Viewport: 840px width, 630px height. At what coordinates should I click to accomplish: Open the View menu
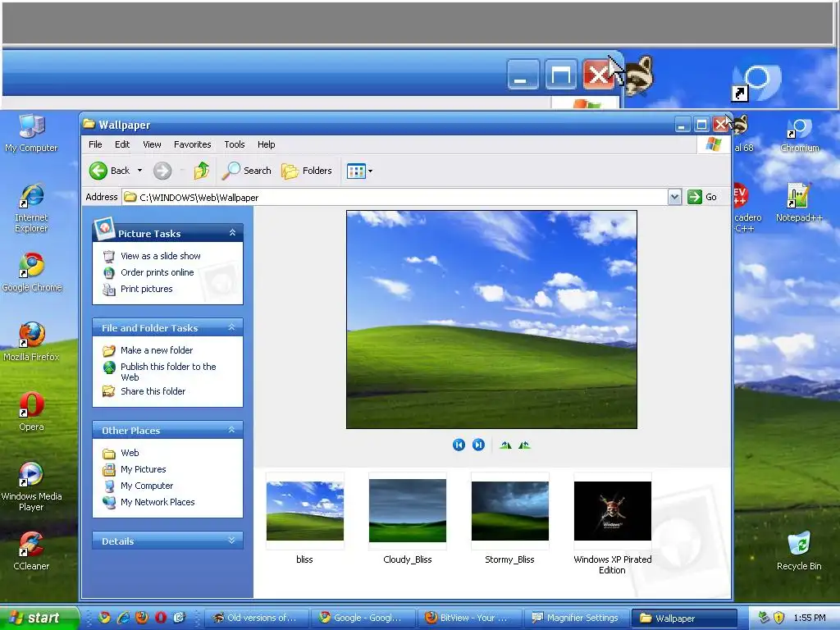[152, 144]
